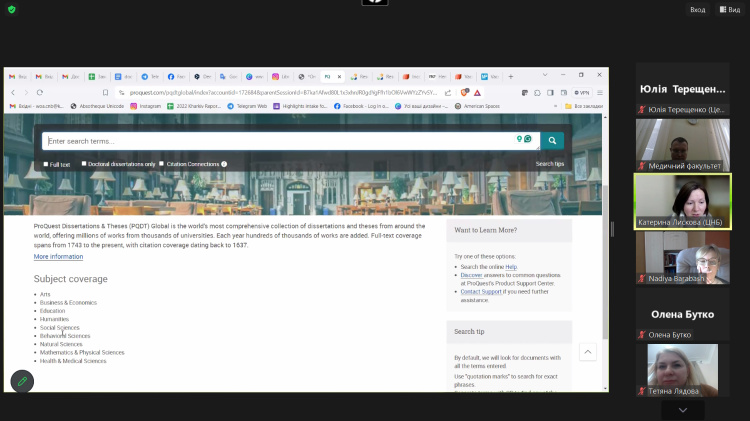This screenshot has width=750, height=421.
Task: Open all bookmarks folder
Action: click(584, 106)
